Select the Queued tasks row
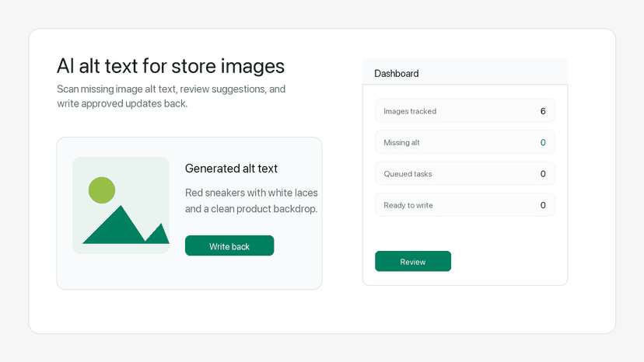 tap(464, 173)
